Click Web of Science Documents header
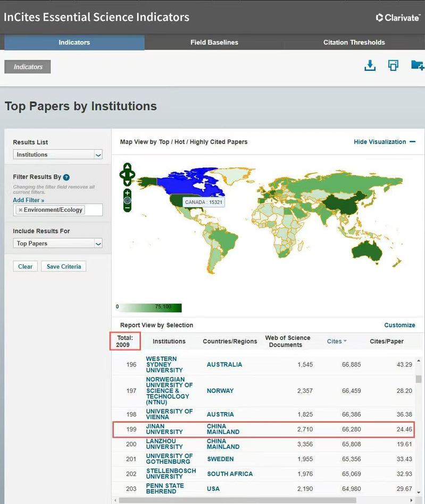This screenshot has height=504, width=425. (287, 341)
